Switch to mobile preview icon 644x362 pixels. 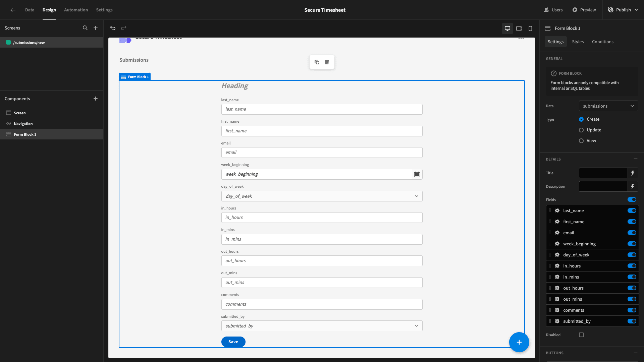click(x=530, y=28)
